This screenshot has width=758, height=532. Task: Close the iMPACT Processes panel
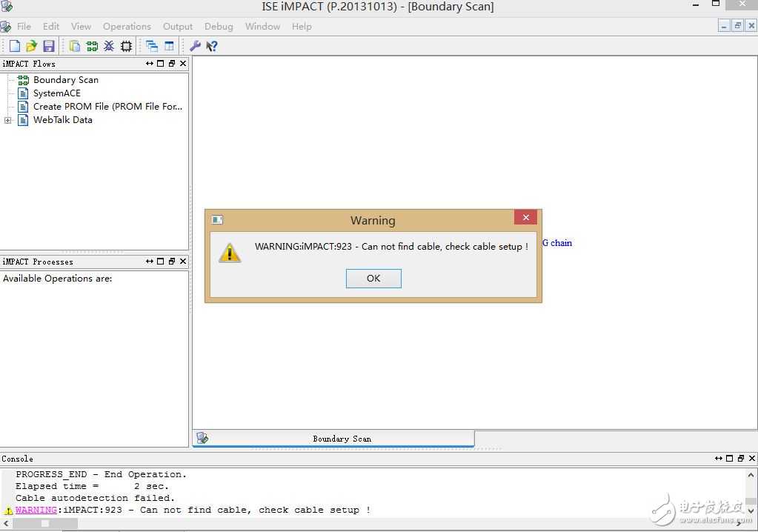point(183,262)
